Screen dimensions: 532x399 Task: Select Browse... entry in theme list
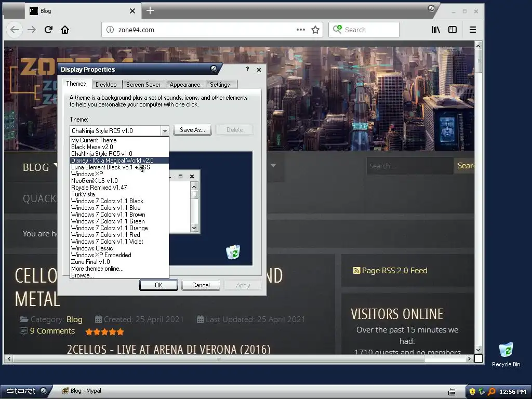pos(119,275)
